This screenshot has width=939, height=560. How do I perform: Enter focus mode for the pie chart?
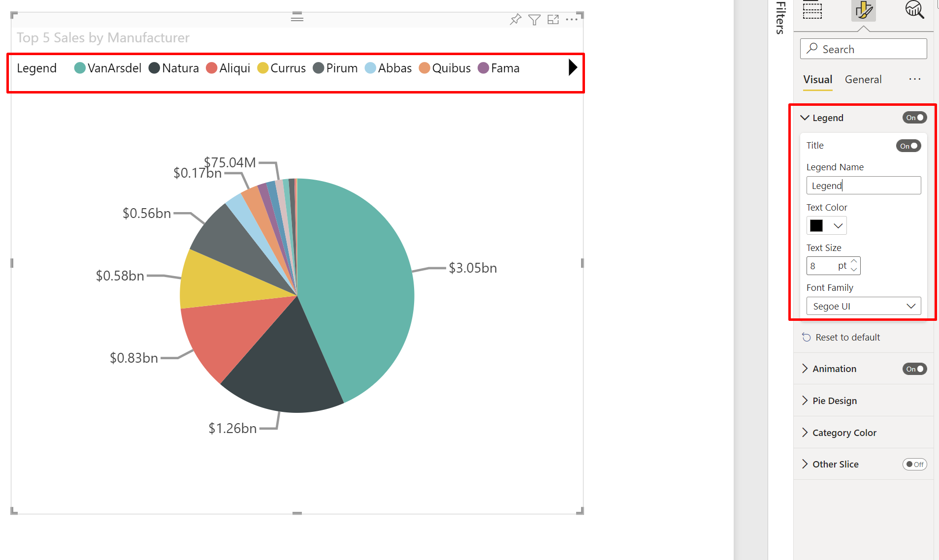(553, 19)
